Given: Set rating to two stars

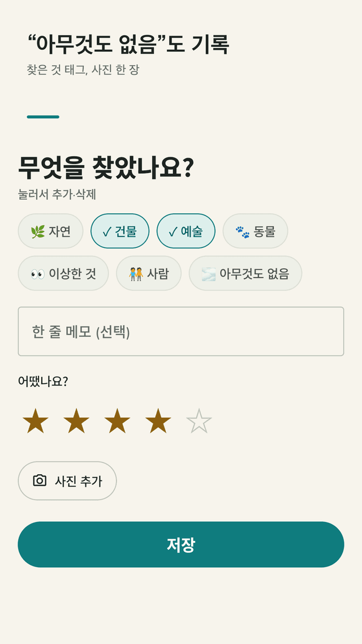Looking at the screenshot, I should coord(76,421).
